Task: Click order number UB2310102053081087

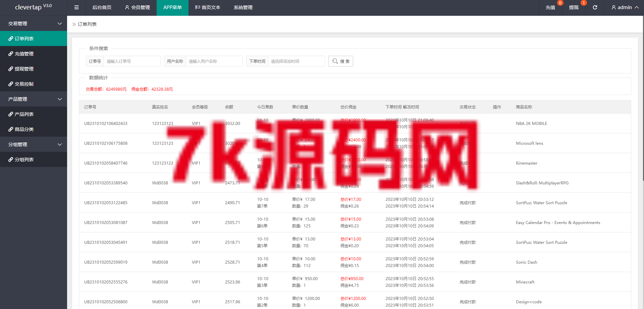Action: [106, 223]
